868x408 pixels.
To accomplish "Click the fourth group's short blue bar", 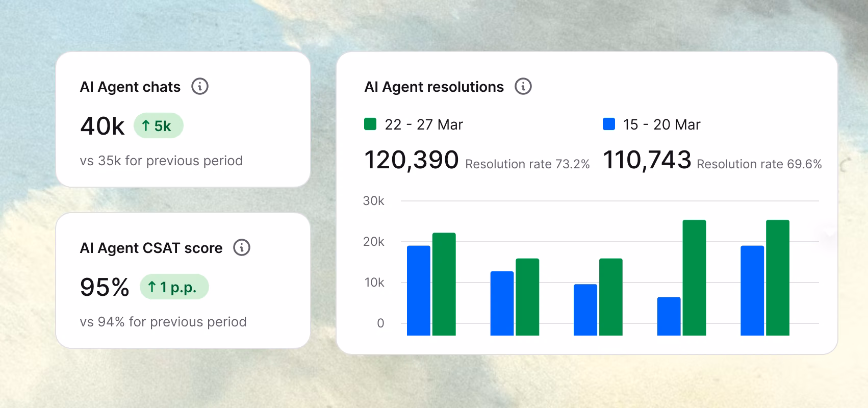I will coord(669,316).
